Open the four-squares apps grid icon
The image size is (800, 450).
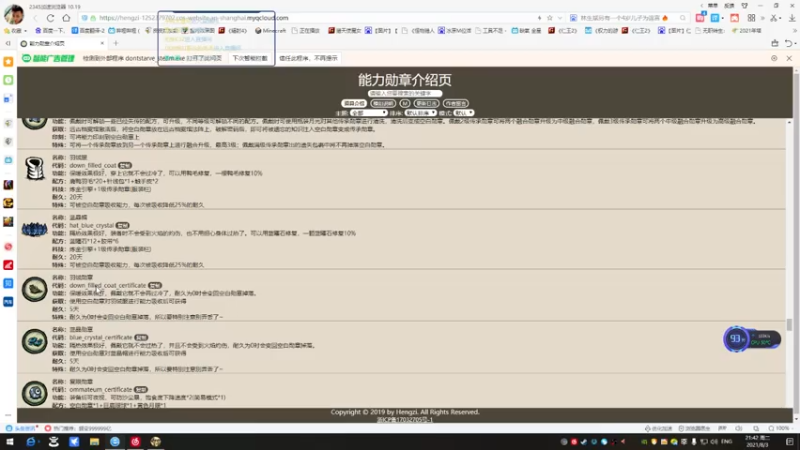(751, 18)
